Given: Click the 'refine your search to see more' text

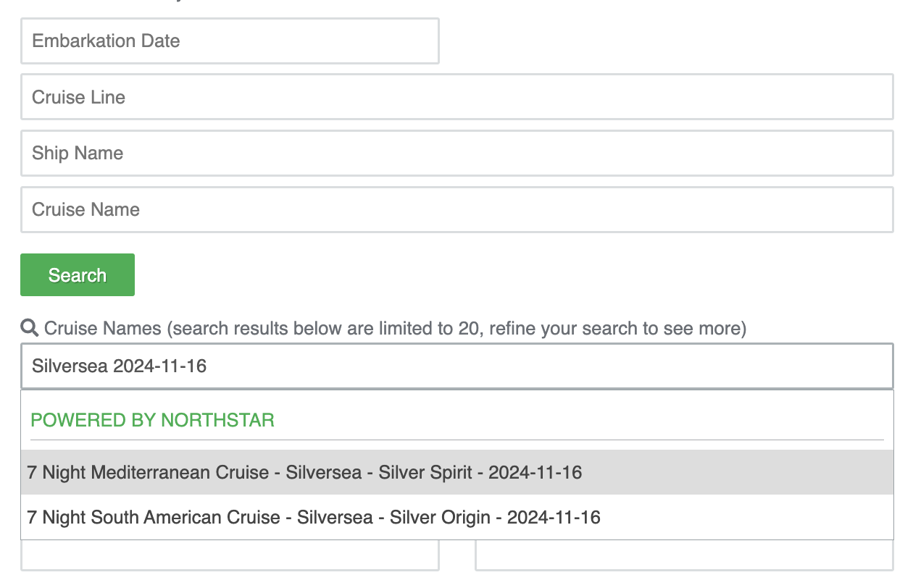Looking at the screenshot, I should click(614, 329).
